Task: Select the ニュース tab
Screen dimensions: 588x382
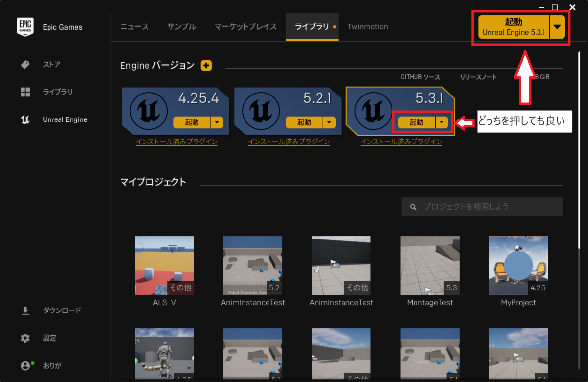Action: point(134,27)
